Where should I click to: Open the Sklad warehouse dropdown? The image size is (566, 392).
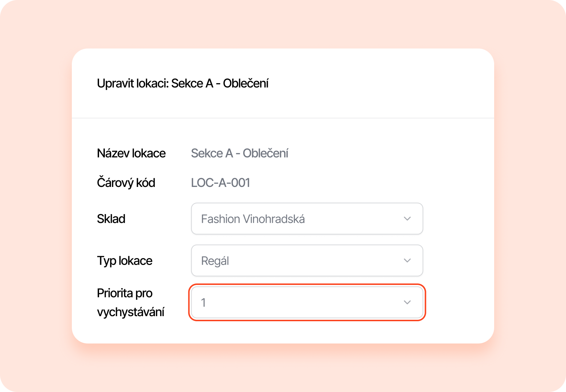tap(307, 219)
